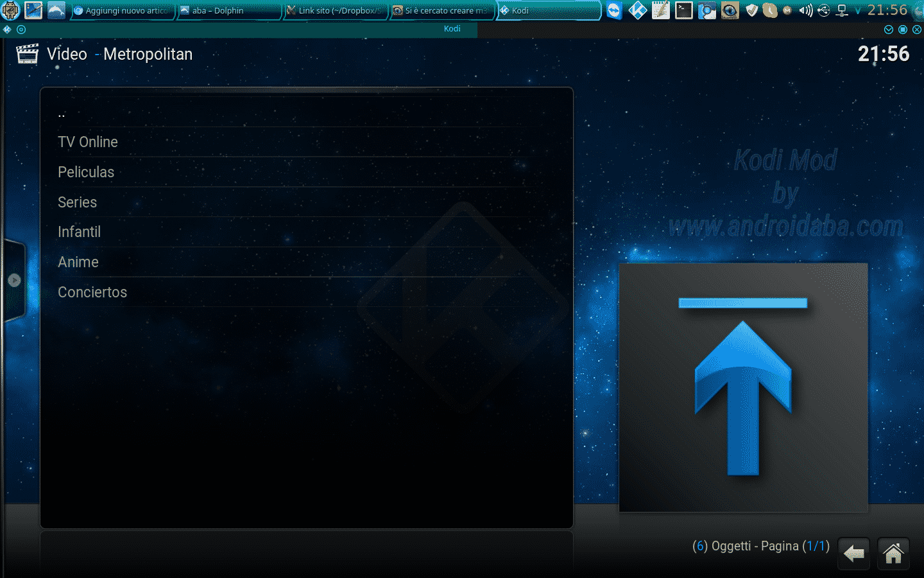Go to Kodi home screen icon

[x=893, y=553]
